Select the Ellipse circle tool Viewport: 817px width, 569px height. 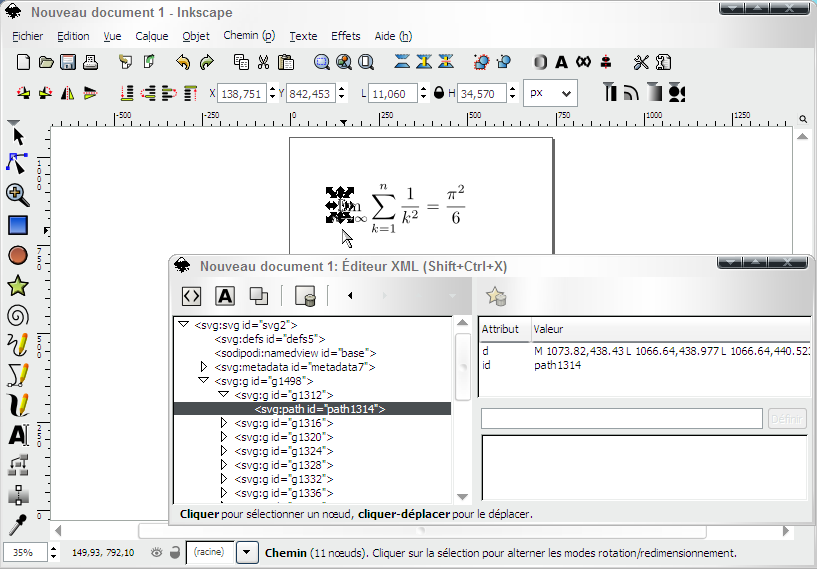click(18, 255)
